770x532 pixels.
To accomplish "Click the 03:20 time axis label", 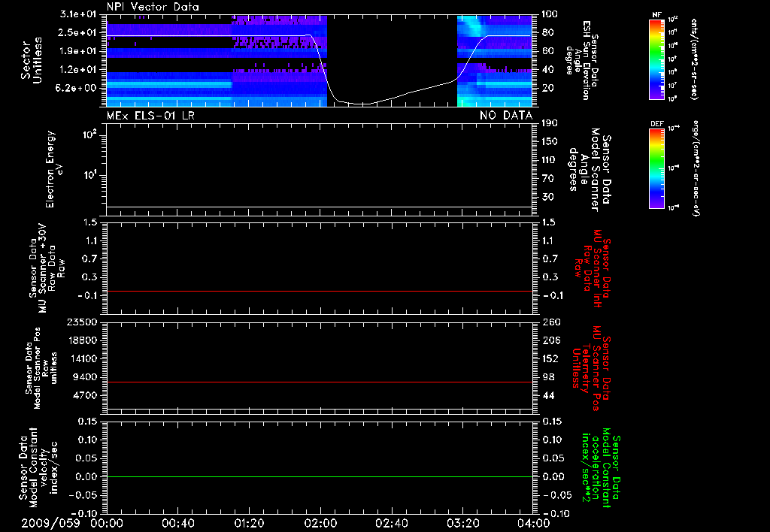I will point(462,523).
